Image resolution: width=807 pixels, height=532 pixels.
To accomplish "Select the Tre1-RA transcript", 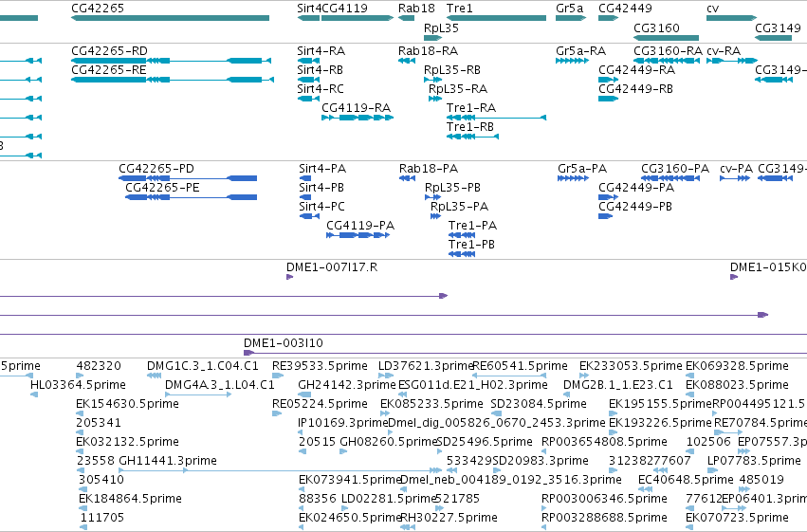I will click(496, 118).
